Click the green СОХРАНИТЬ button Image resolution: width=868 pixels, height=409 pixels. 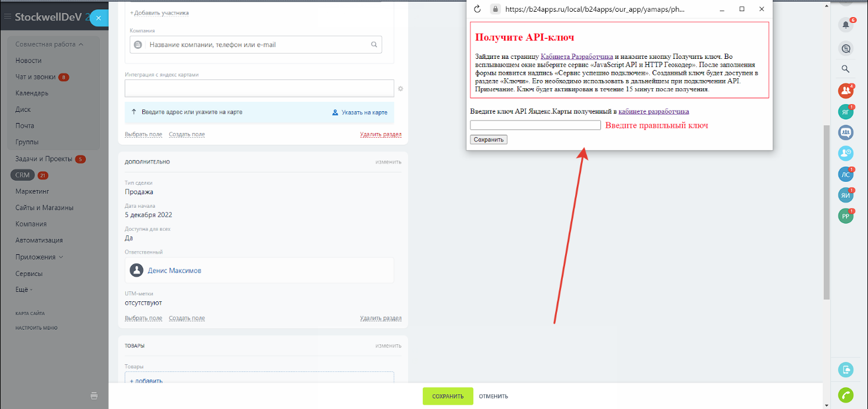[x=448, y=396]
